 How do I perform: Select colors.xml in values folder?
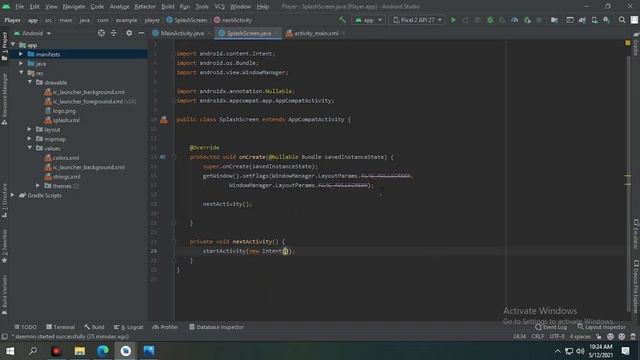(x=62, y=158)
